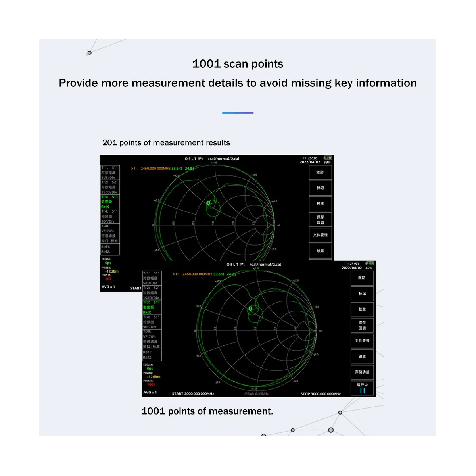Edit the red POINTS 201 value
Image resolution: width=476 pixels, height=476 pixels.
(108, 279)
